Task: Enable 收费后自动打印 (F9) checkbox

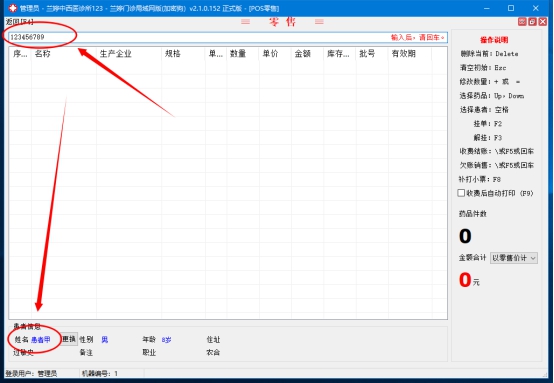Action: (x=461, y=193)
